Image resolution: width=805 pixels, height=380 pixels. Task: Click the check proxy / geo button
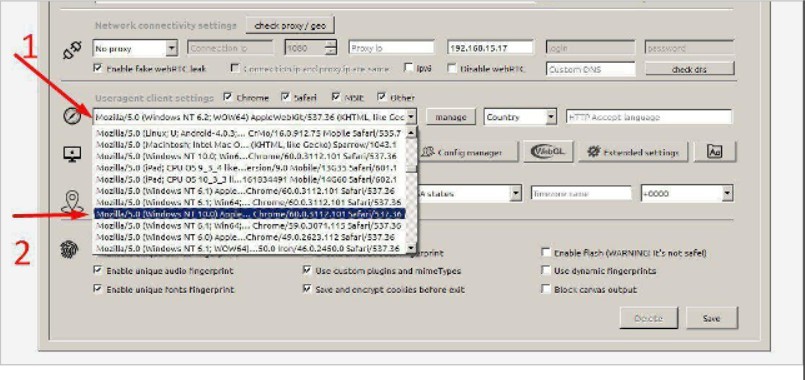[x=290, y=25]
